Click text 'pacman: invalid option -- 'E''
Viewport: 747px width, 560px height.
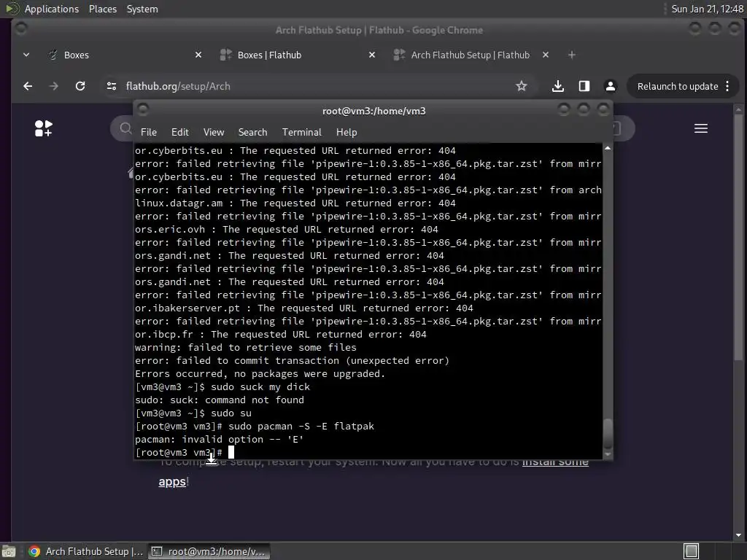click(x=219, y=439)
